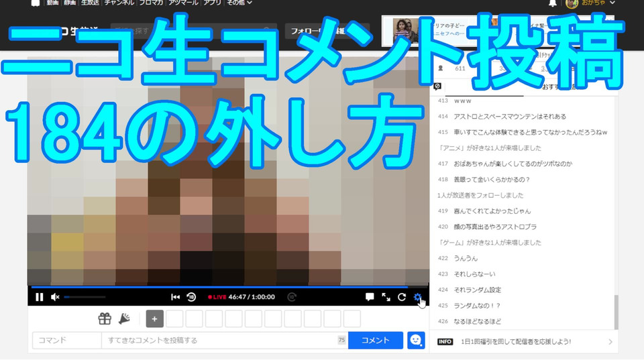Open the 静画 menu item in top bar
Image resolution: width=644 pixels, height=362 pixels.
click(x=70, y=3)
